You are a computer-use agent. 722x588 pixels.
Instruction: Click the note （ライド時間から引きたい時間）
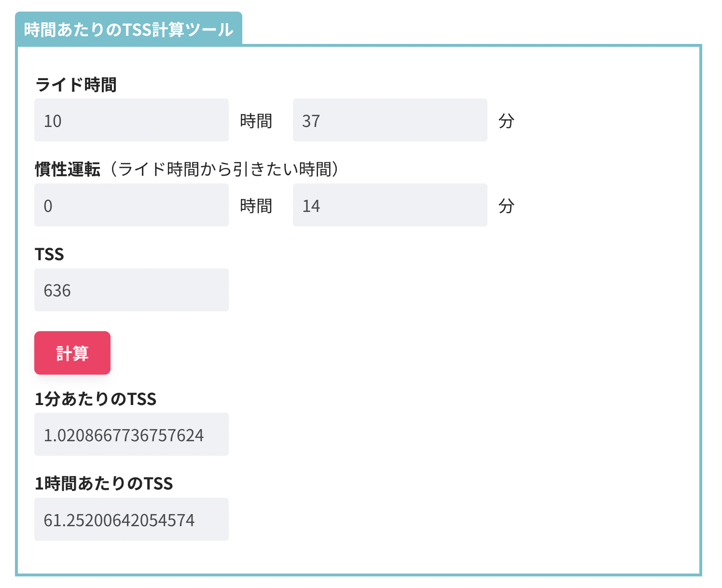tap(224, 169)
